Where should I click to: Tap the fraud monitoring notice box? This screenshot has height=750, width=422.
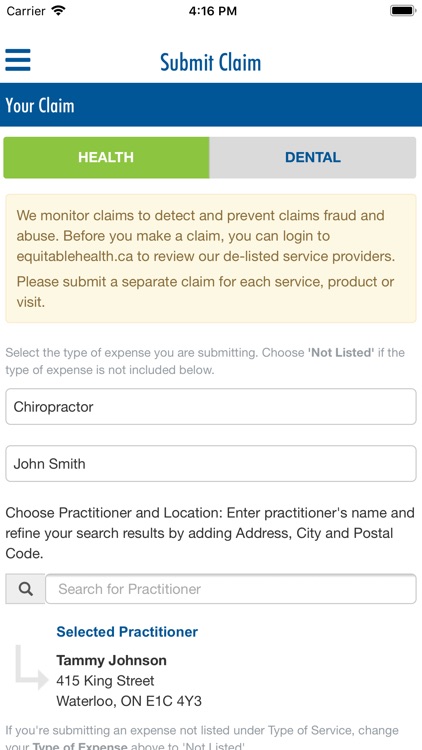pos(211,258)
